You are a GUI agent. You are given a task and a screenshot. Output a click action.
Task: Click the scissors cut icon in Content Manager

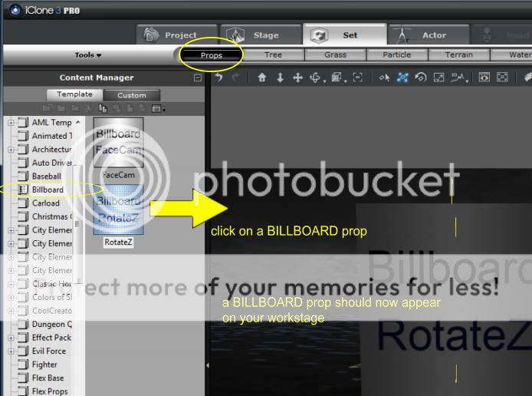pos(88,109)
